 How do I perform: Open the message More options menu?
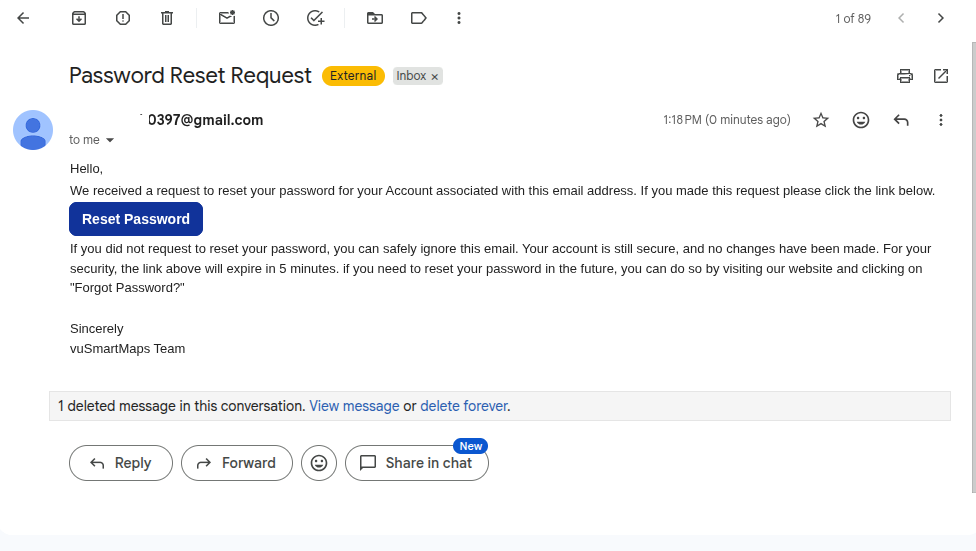tap(940, 120)
